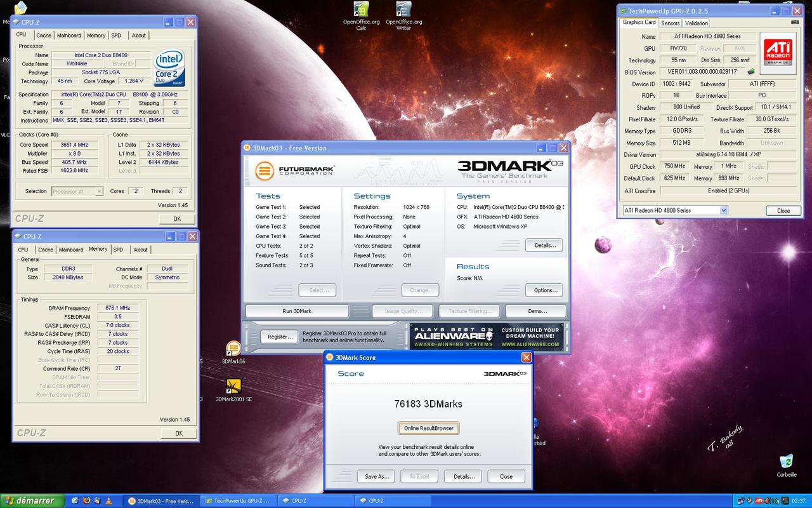
Task: Switch to the Validation tab in GPU-Z
Action: click(x=697, y=23)
